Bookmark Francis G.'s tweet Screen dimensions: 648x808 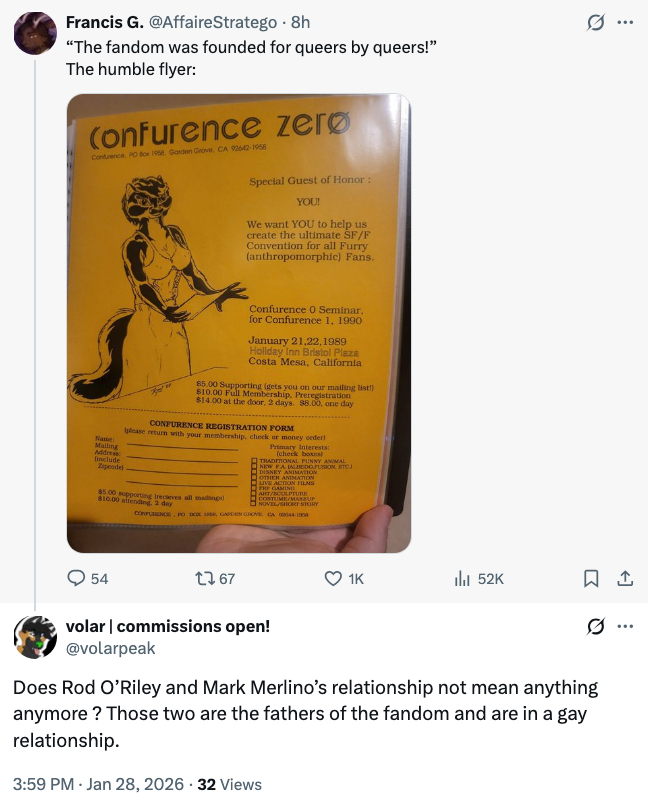591,578
